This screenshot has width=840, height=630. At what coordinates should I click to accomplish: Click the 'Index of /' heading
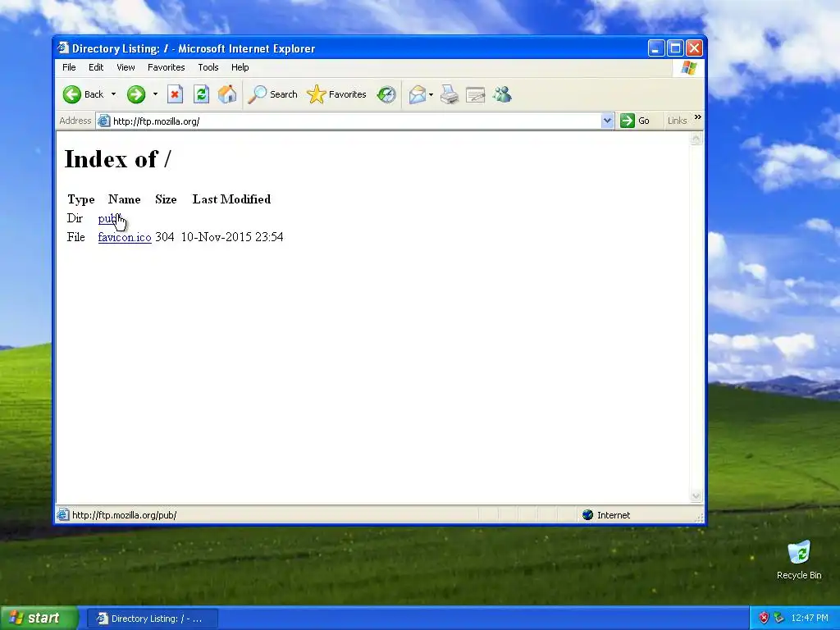[117, 159]
